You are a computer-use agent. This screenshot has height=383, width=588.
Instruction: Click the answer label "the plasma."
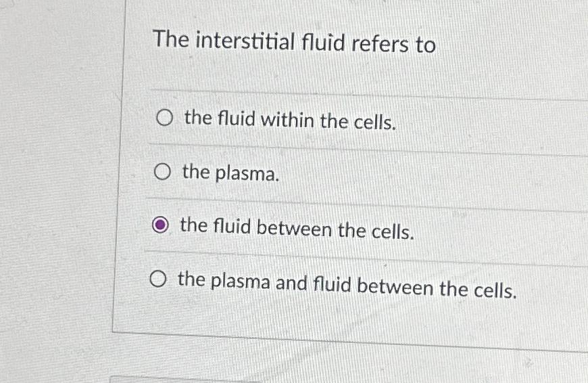click(231, 173)
